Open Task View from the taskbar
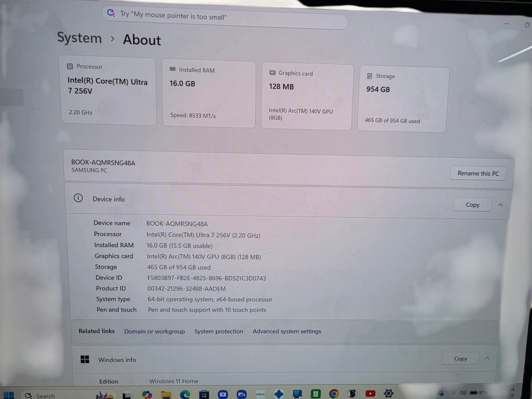Viewport: 532px width, 399px height. coord(127,395)
